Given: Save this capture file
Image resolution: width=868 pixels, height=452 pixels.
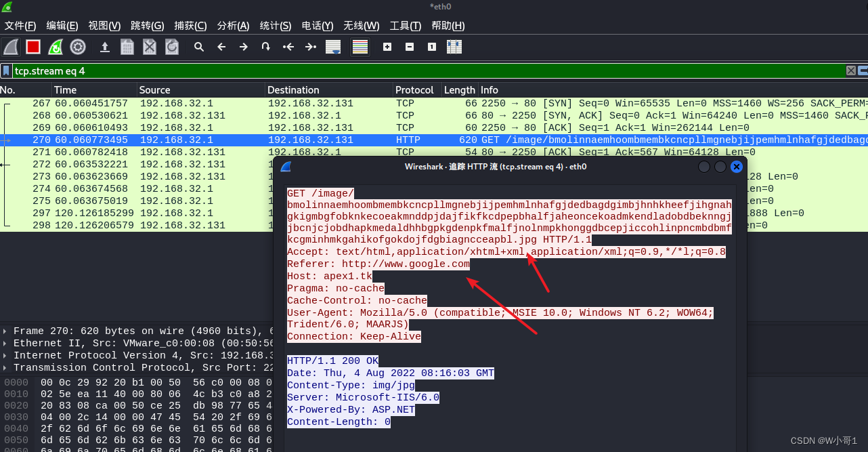Looking at the screenshot, I should point(127,47).
